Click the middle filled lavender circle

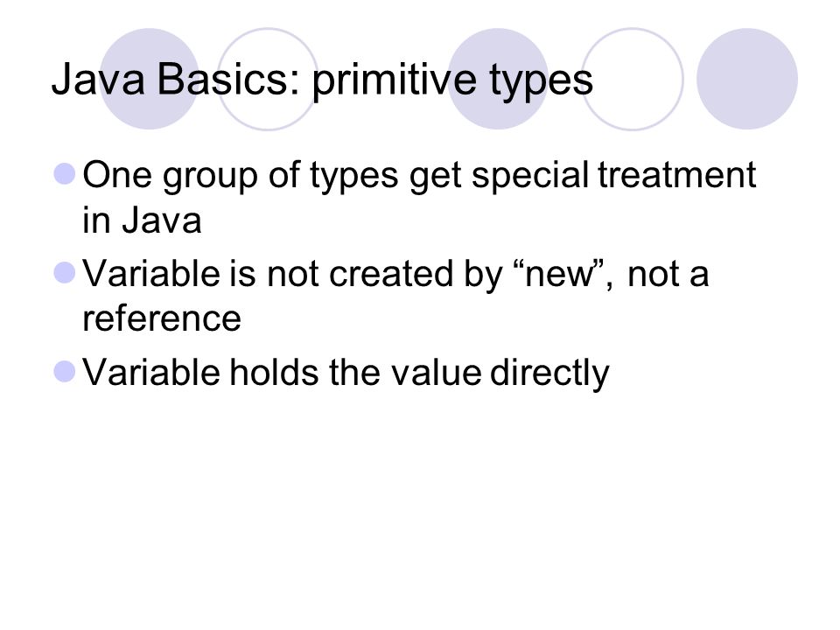(x=498, y=79)
